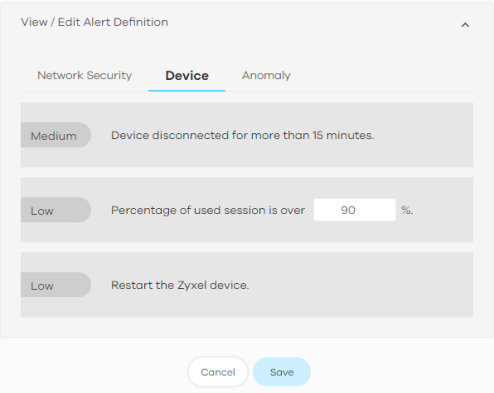Viewport: 494px width, 393px height.
Task: Click the word 'Zyxel' in the restart alert
Action: [192, 286]
